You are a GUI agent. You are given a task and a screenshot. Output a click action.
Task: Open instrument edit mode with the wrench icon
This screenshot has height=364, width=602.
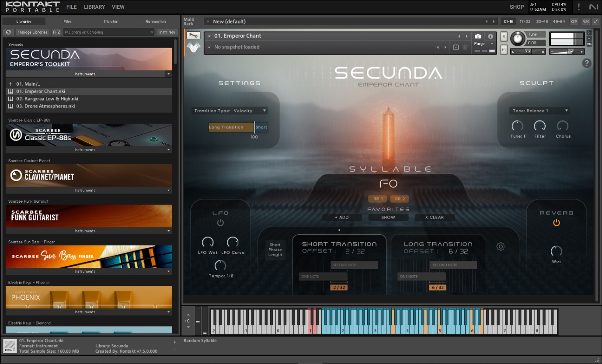tap(193, 35)
